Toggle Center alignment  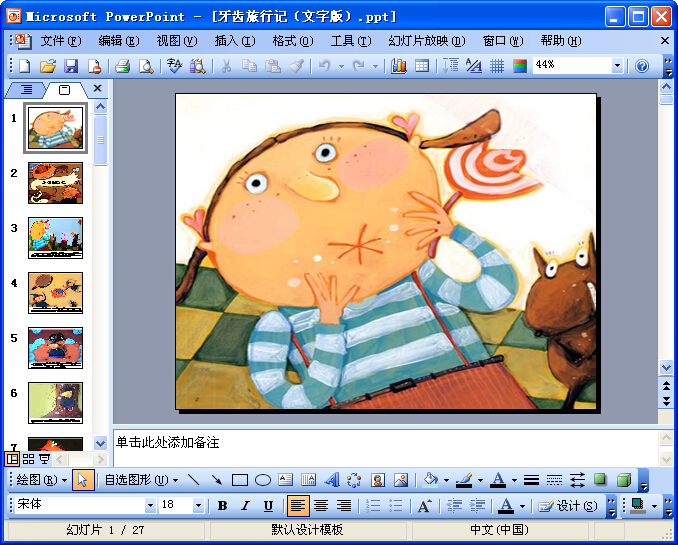321,505
